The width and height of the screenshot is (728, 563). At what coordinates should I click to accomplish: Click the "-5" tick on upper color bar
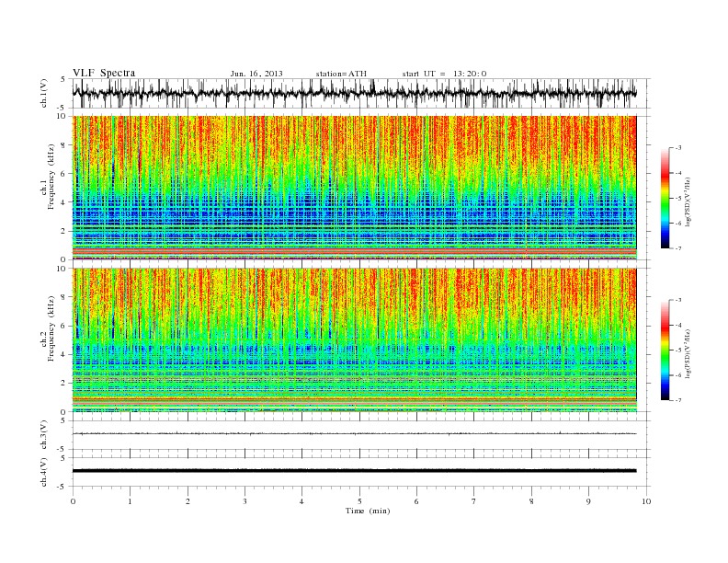tap(678, 199)
